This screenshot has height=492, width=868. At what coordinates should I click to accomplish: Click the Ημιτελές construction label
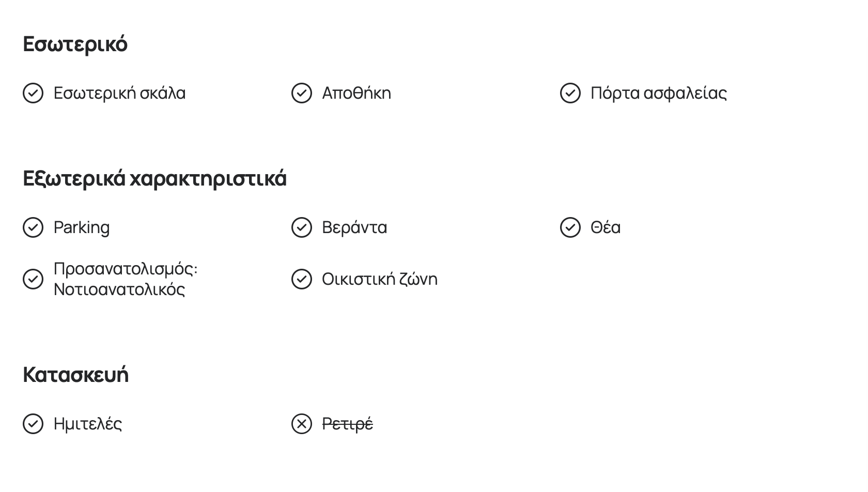point(88,424)
